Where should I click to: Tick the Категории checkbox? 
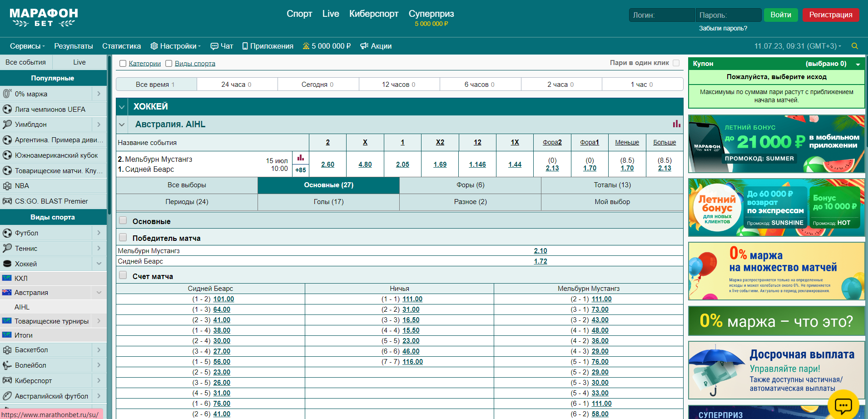[x=123, y=64]
